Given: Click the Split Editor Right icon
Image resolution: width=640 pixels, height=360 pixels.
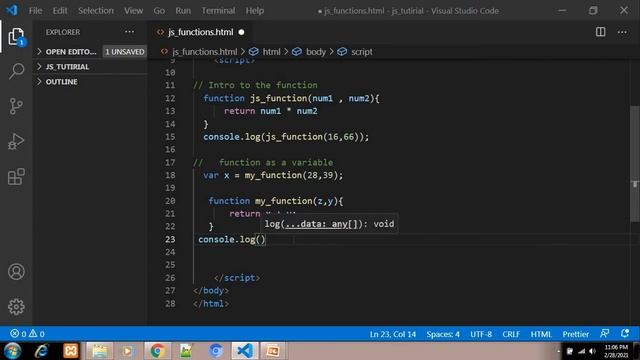Looking at the screenshot, I should point(600,32).
